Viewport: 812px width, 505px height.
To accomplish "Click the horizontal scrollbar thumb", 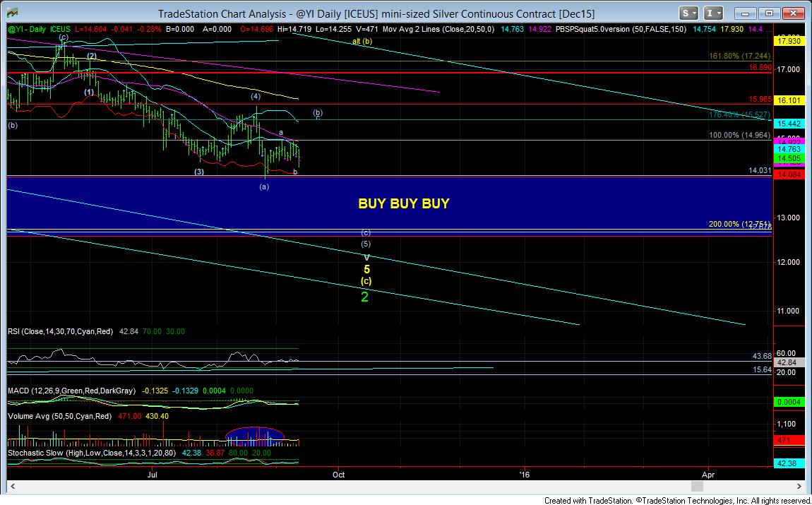I will coord(698,487).
